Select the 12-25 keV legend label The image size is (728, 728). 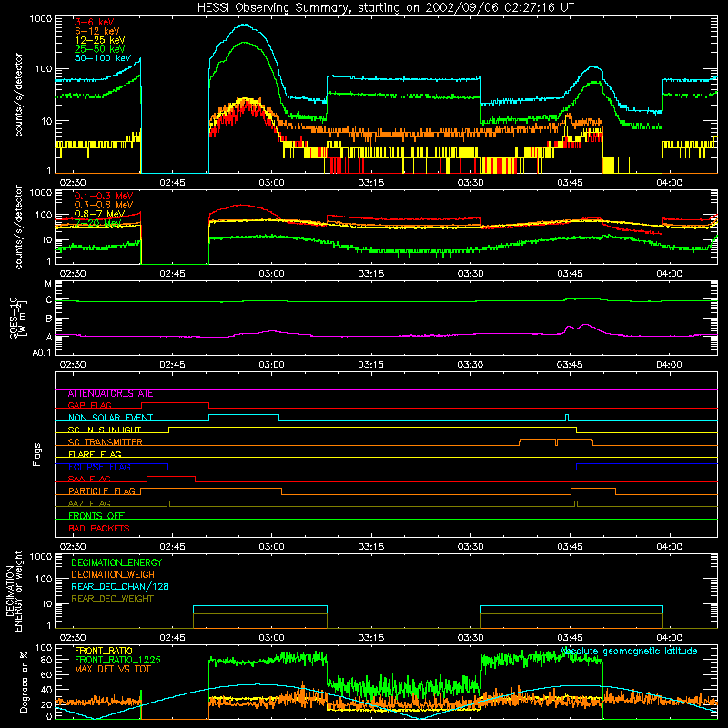(x=100, y=40)
